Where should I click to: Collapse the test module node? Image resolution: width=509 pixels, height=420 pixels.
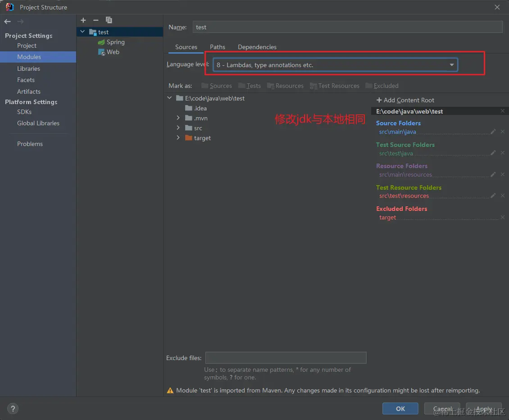(82, 32)
